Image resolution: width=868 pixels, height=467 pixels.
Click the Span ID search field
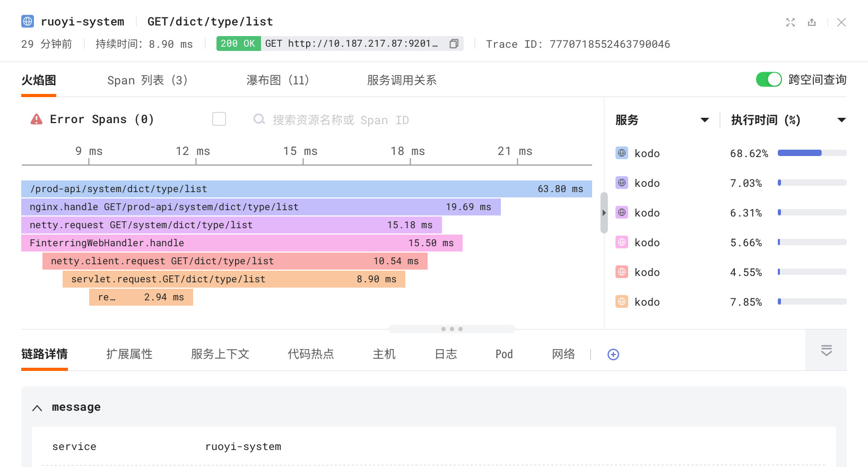pyautogui.click(x=340, y=120)
